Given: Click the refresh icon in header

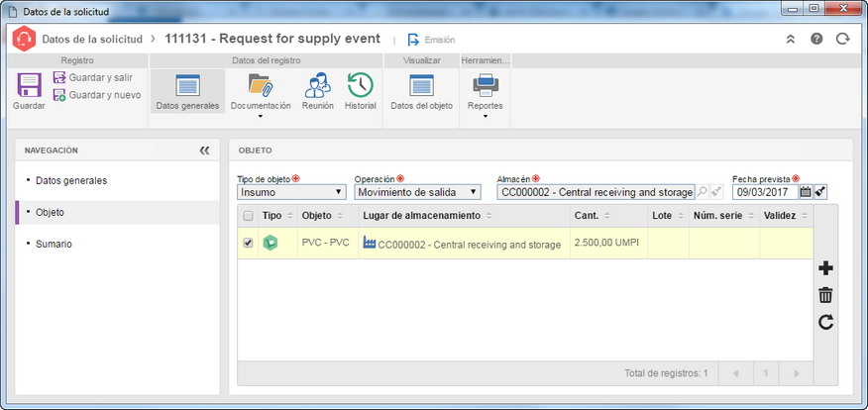Looking at the screenshot, I should tap(842, 40).
